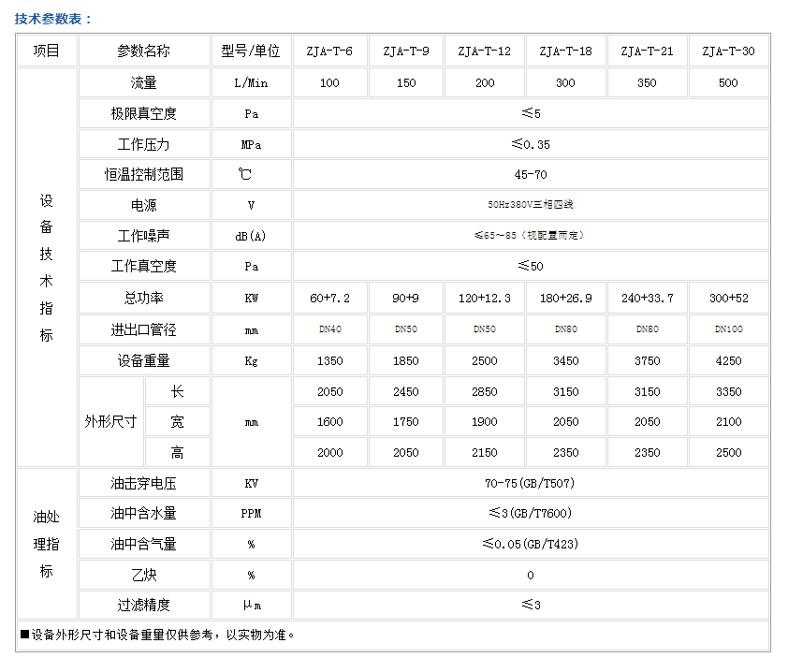Click the DN50 link under ZJA-T-9
Screen dimensions: 788x672
[x=406, y=329]
